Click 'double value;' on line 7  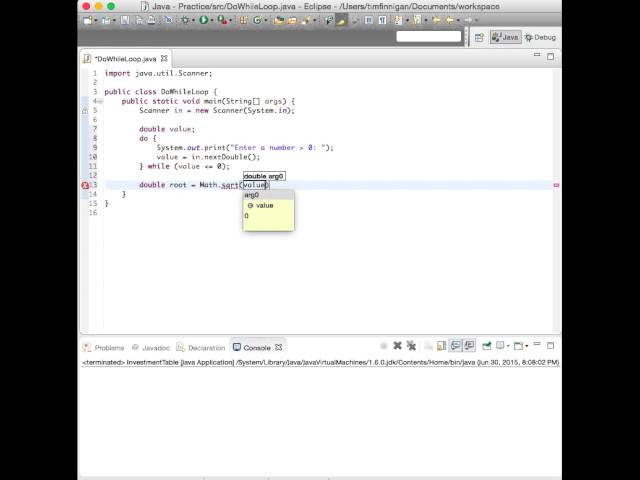(167, 129)
